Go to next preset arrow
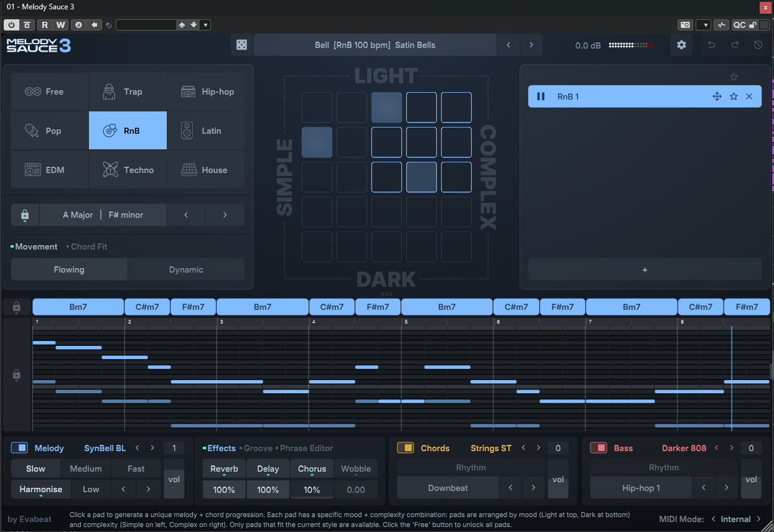 tap(531, 45)
